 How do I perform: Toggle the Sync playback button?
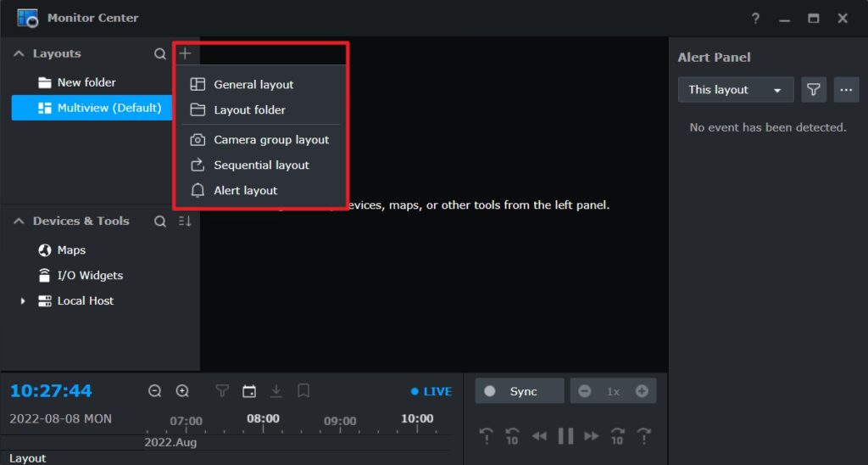pyautogui.click(x=519, y=391)
